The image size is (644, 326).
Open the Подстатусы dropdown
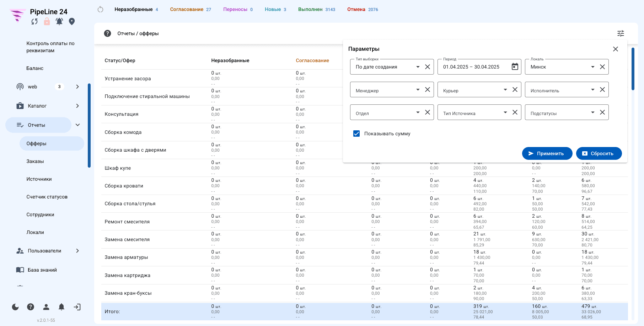(593, 112)
